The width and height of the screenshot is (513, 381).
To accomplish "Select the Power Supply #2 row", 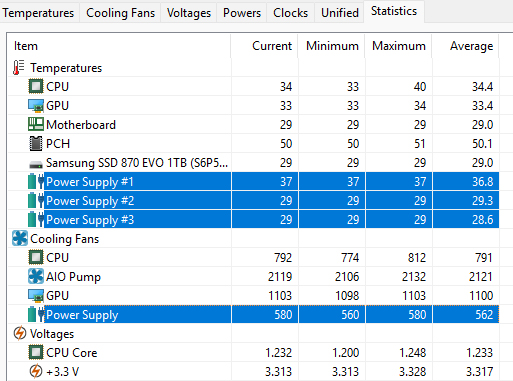I will coord(254,200).
